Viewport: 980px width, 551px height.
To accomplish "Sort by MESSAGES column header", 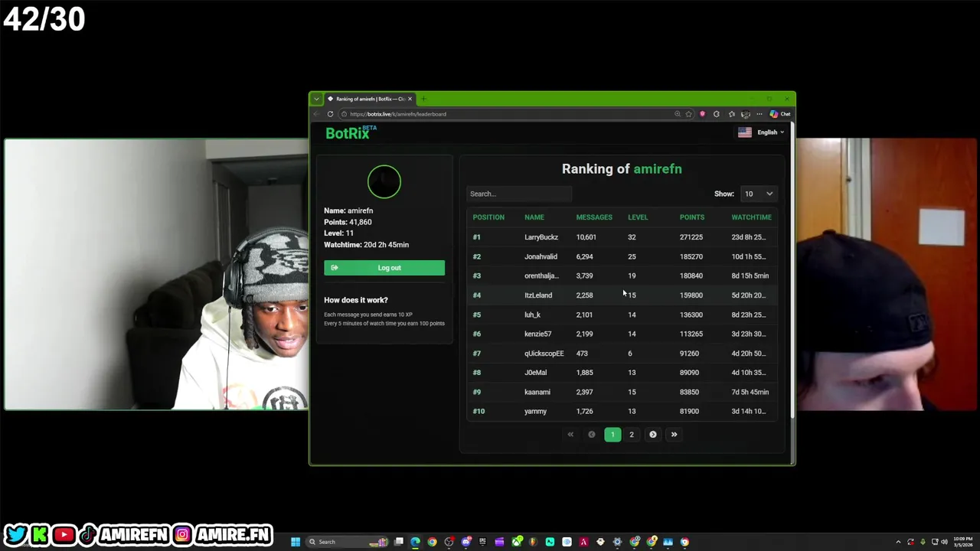I will pyautogui.click(x=594, y=217).
